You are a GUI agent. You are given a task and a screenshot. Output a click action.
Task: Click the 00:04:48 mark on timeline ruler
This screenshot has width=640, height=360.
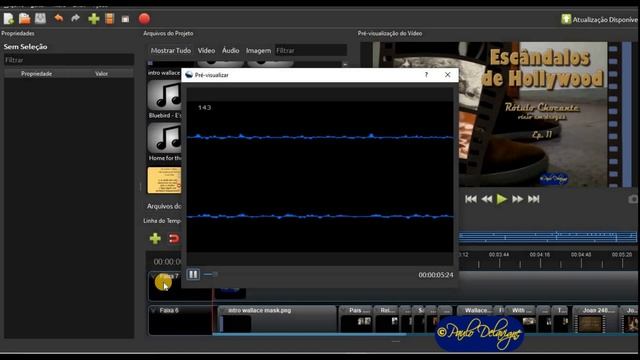pos(581,255)
